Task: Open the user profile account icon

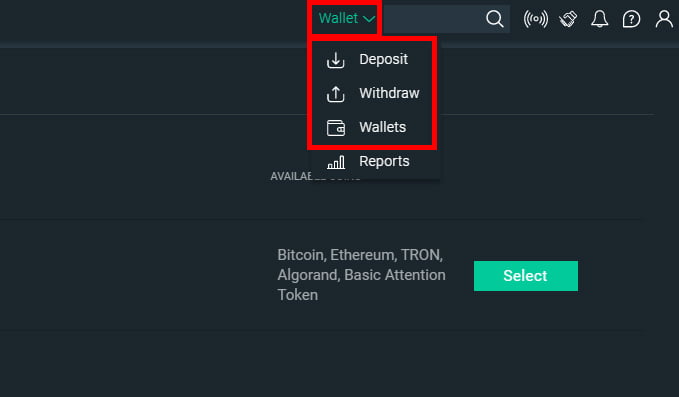Action: tap(664, 19)
